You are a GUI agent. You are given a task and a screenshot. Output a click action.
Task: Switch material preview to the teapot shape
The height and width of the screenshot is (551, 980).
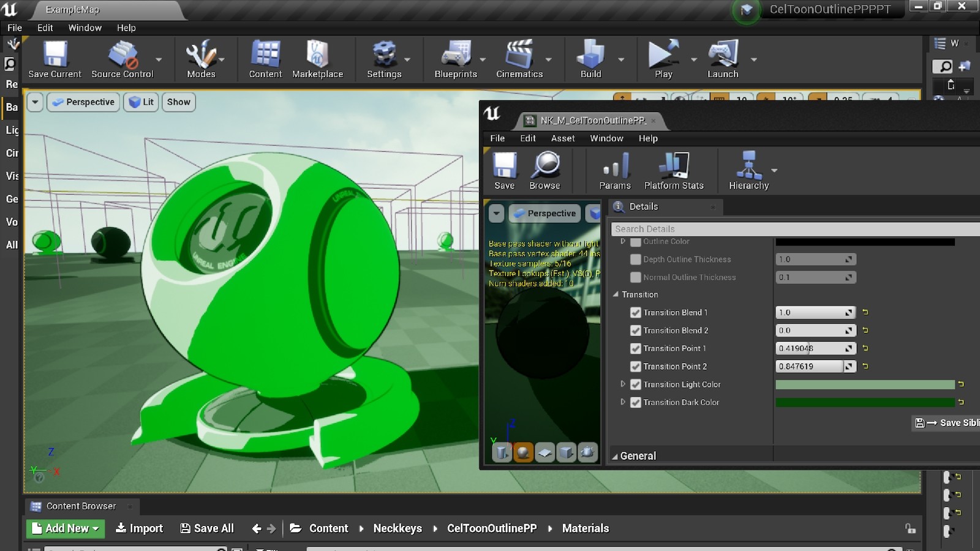[586, 453]
